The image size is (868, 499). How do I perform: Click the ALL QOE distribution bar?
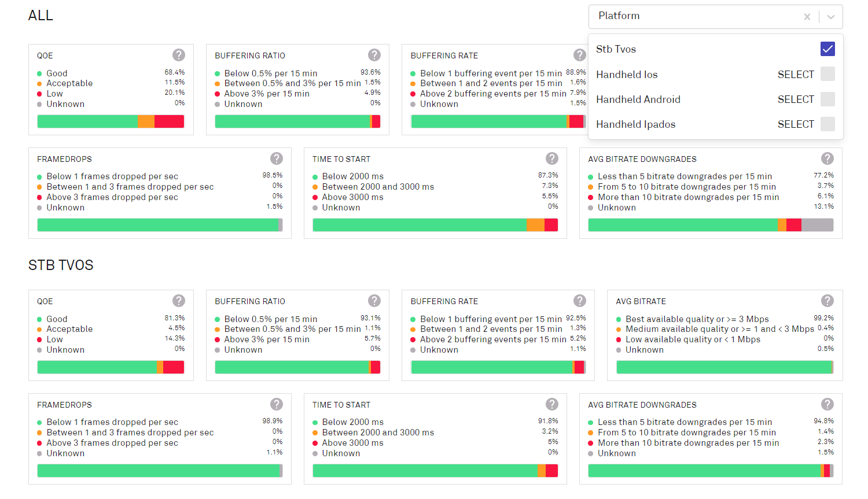[x=111, y=121]
